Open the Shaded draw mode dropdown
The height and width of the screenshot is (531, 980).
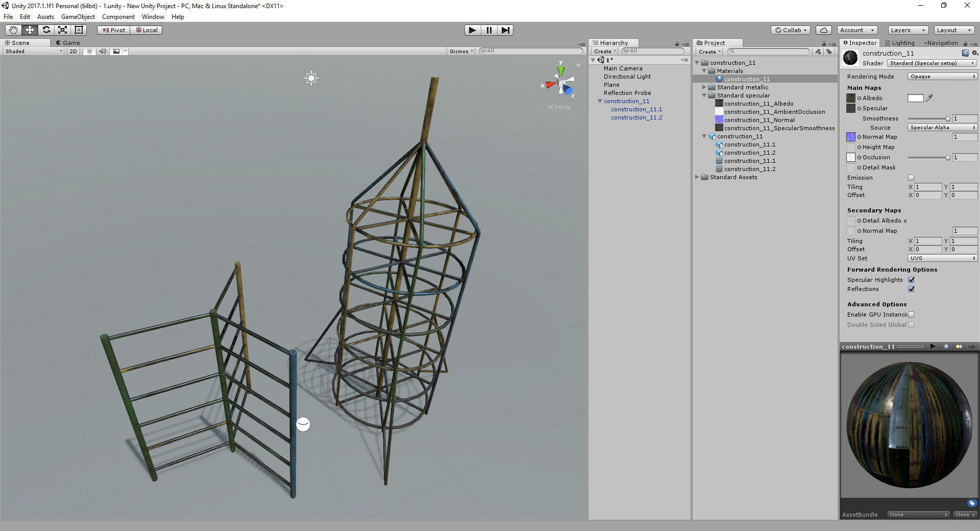(x=33, y=51)
